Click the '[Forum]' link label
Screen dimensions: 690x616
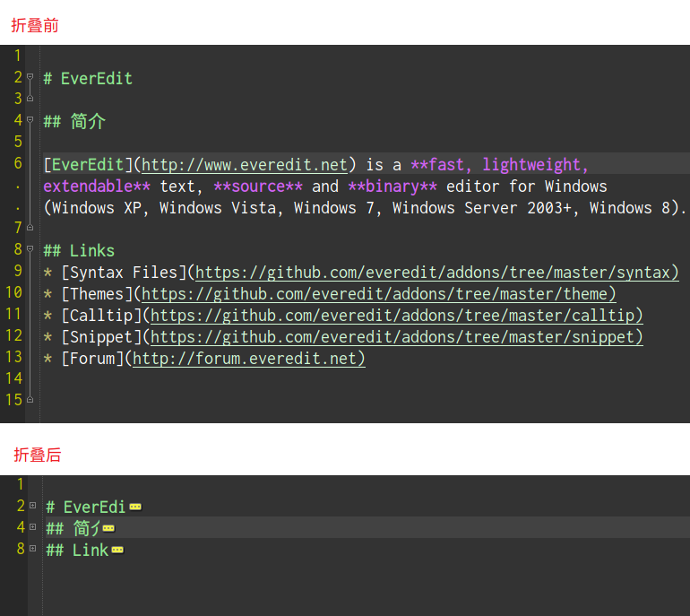(92, 359)
